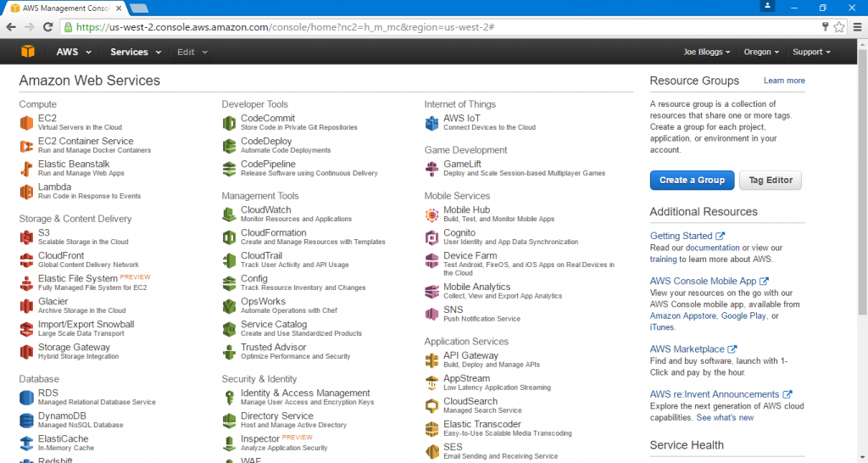
Task: Open the Inspector preview service link
Action: click(260, 438)
